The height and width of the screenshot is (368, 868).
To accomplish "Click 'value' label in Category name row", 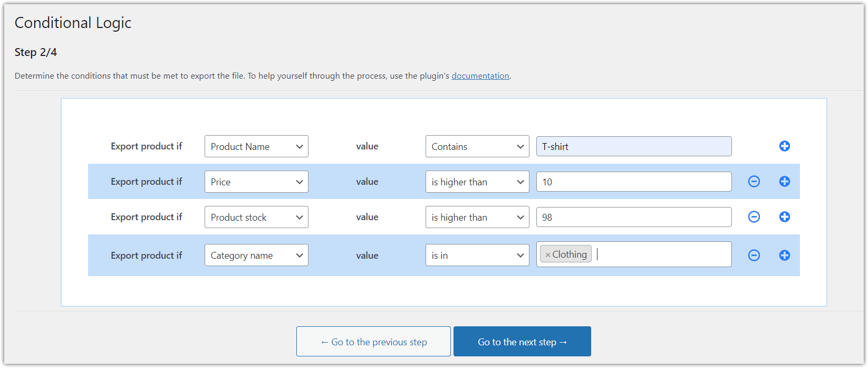I will pyautogui.click(x=367, y=256).
